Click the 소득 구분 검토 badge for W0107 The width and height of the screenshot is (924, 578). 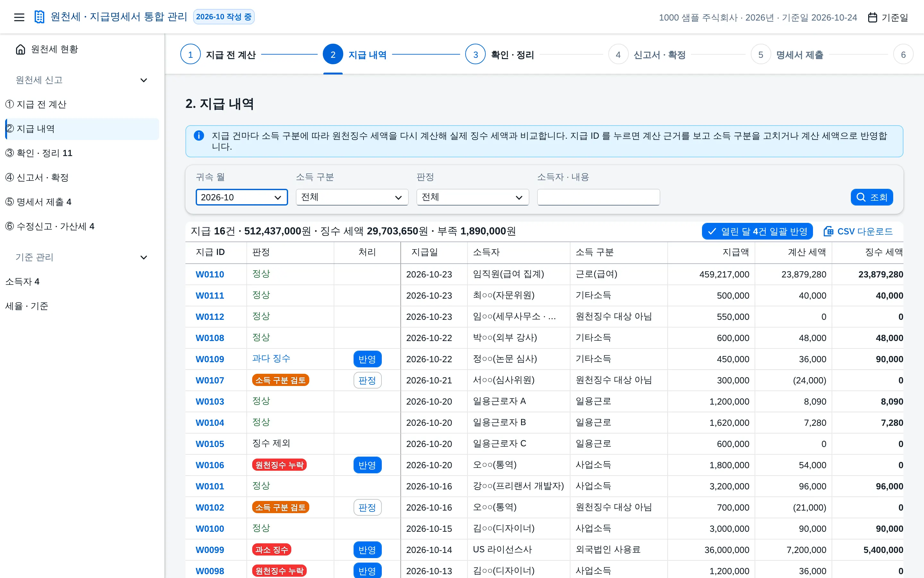(x=281, y=381)
